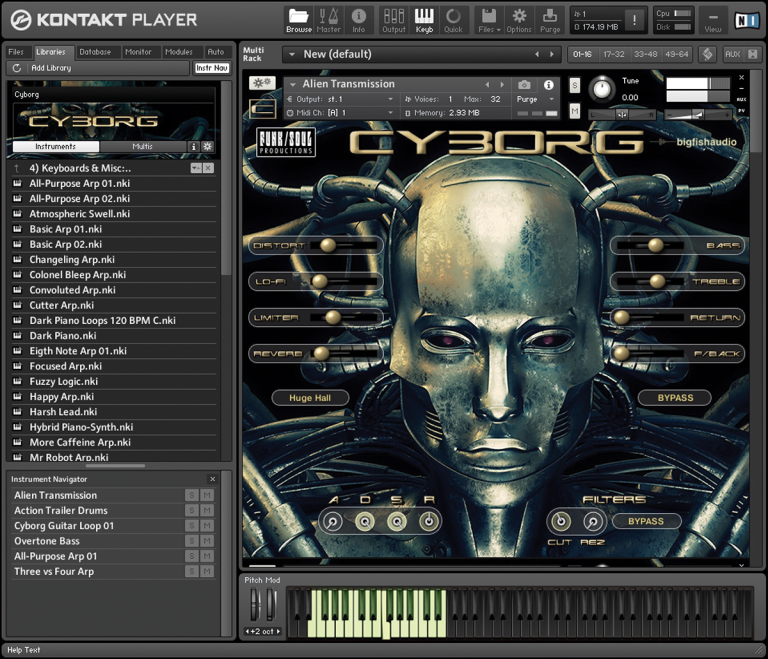The image size is (768, 659).
Task: Show instrument info icon in header
Action: [549, 85]
